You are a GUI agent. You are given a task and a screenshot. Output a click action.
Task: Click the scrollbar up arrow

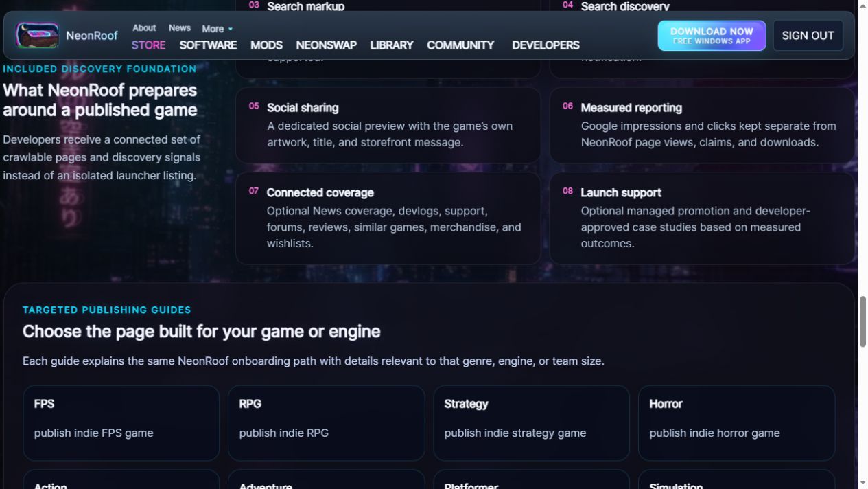point(863,5)
